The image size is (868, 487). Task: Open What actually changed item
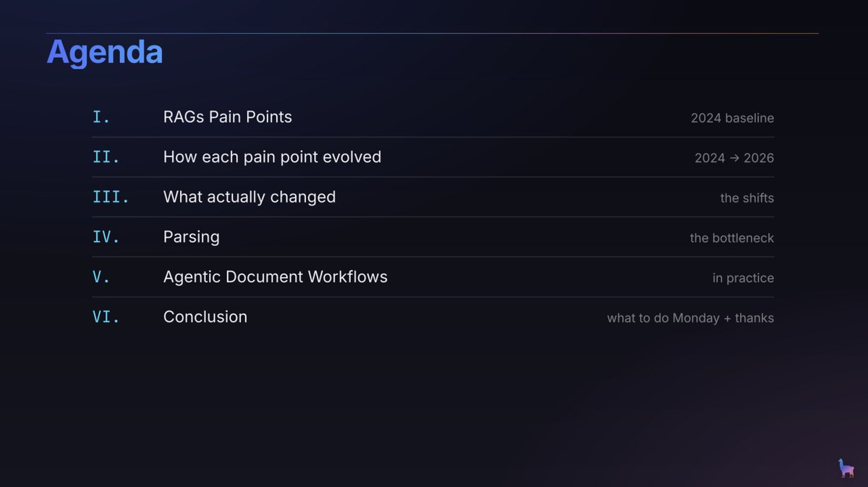click(x=250, y=197)
